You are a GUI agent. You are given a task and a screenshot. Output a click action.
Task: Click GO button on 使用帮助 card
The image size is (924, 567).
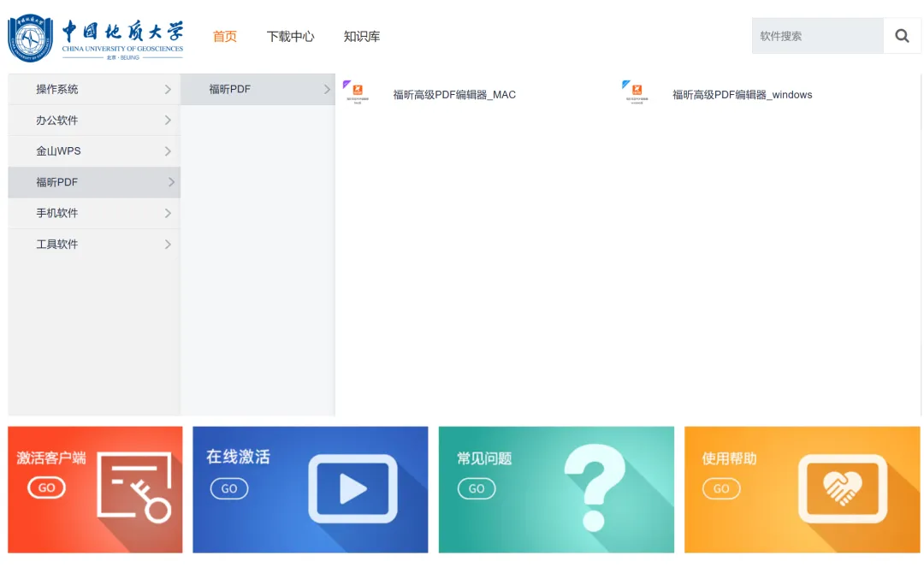(721, 488)
